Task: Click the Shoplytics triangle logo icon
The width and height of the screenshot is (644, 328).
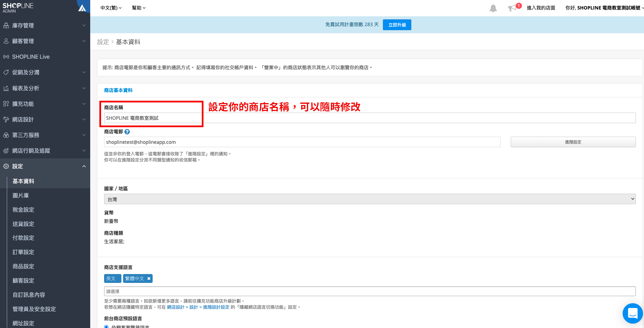Action: [x=82, y=7]
